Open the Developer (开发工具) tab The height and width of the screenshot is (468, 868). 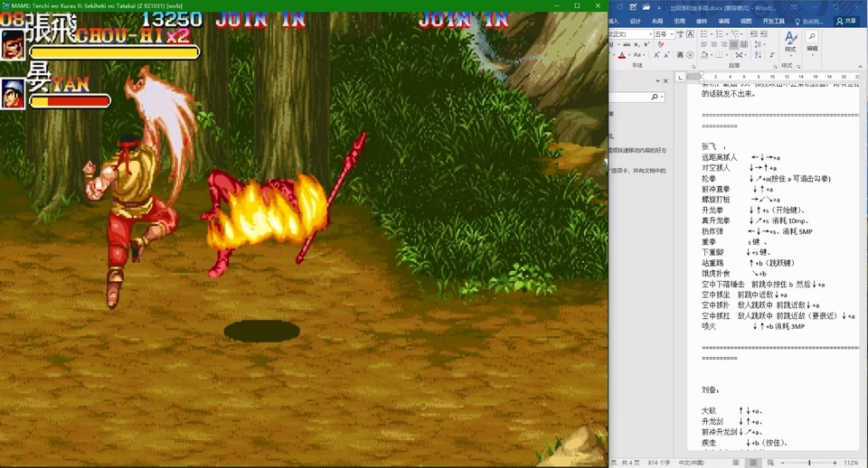[x=773, y=21]
